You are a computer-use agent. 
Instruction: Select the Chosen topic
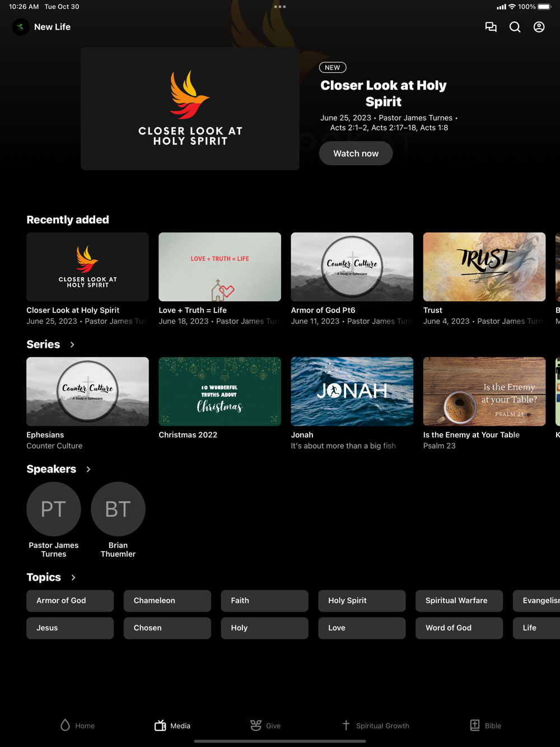point(167,628)
